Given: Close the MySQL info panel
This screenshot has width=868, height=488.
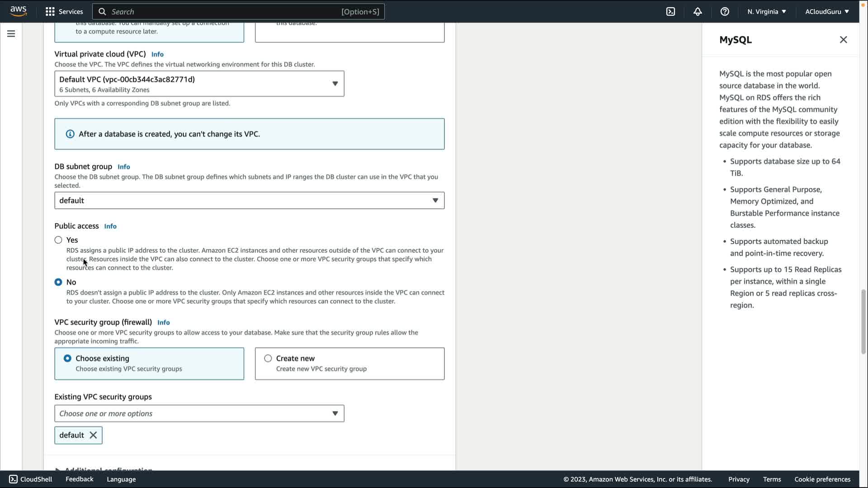Looking at the screenshot, I should click(843, 40).
